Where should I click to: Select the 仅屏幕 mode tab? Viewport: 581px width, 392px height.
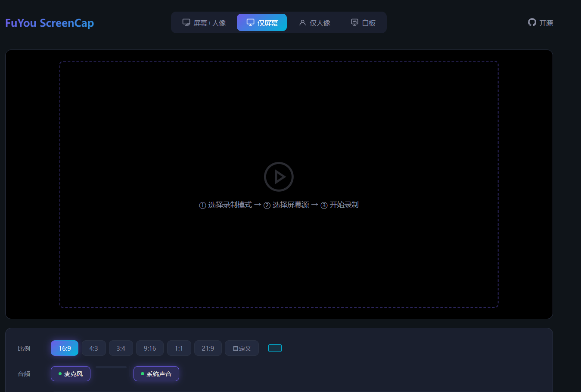pos(262,22)
